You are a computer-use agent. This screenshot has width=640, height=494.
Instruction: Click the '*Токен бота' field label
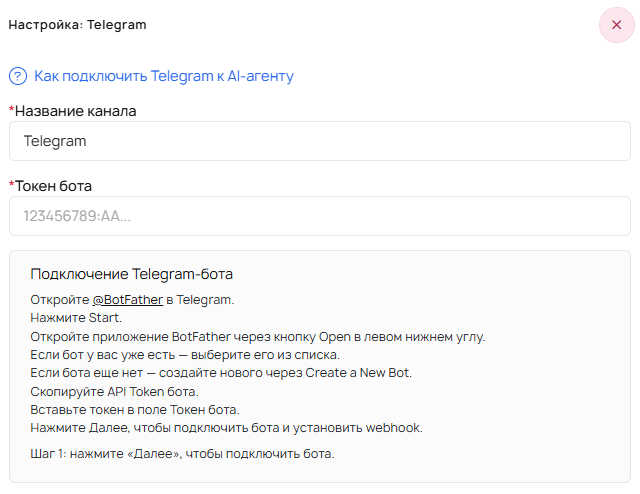click(x=50, y=186)
